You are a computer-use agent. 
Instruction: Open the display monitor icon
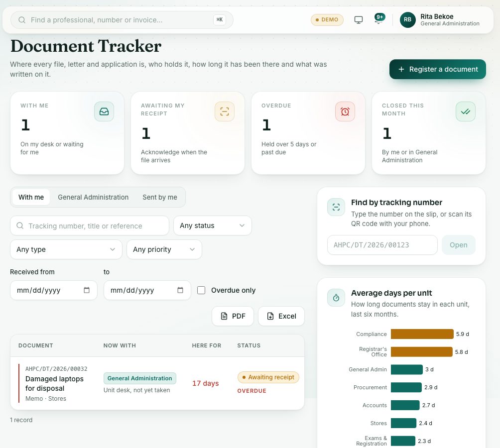click(x=359, y=20)
